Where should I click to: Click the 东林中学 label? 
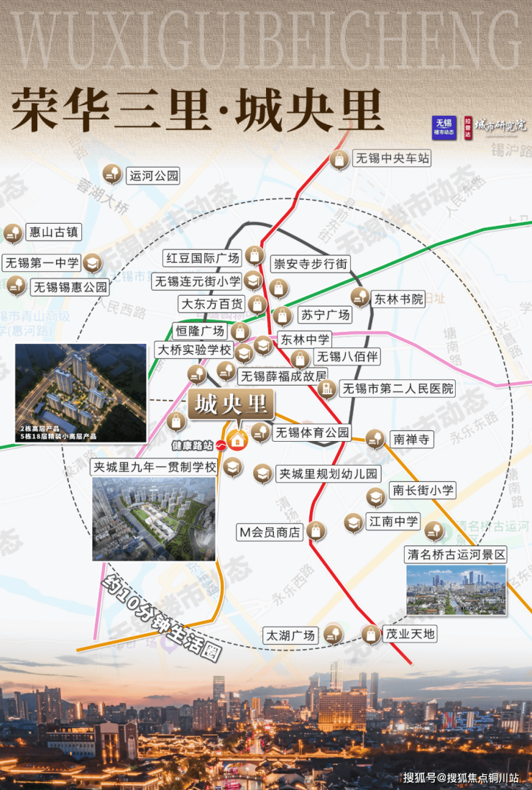pyautogui.click(x=305, y=340)
